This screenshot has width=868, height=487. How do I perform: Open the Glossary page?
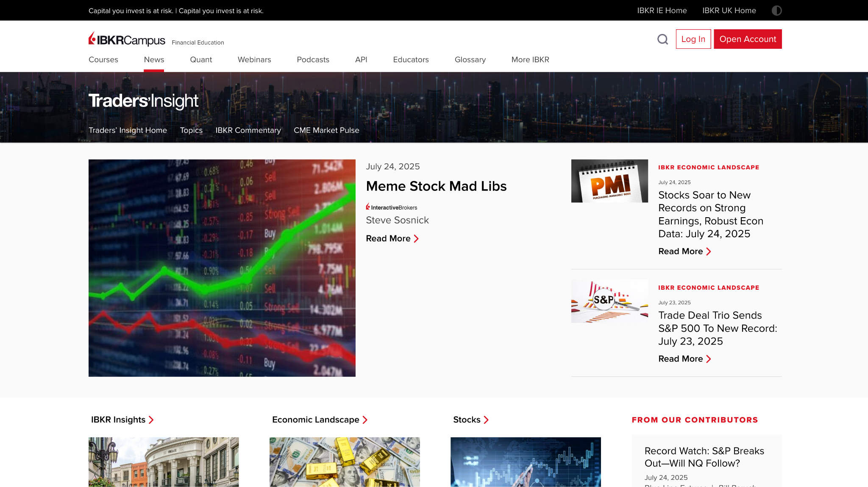470,60
